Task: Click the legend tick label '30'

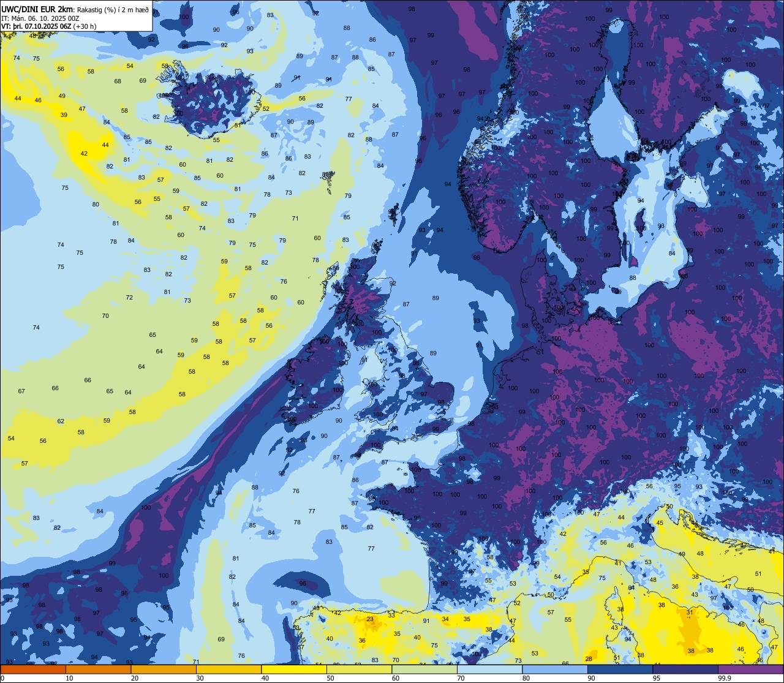Action: (200, 678)
